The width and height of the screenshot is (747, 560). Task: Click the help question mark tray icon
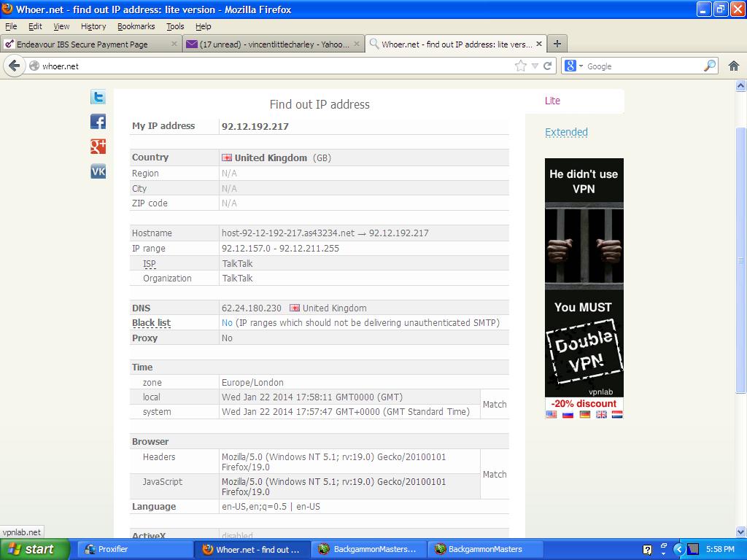pos(648,550)
